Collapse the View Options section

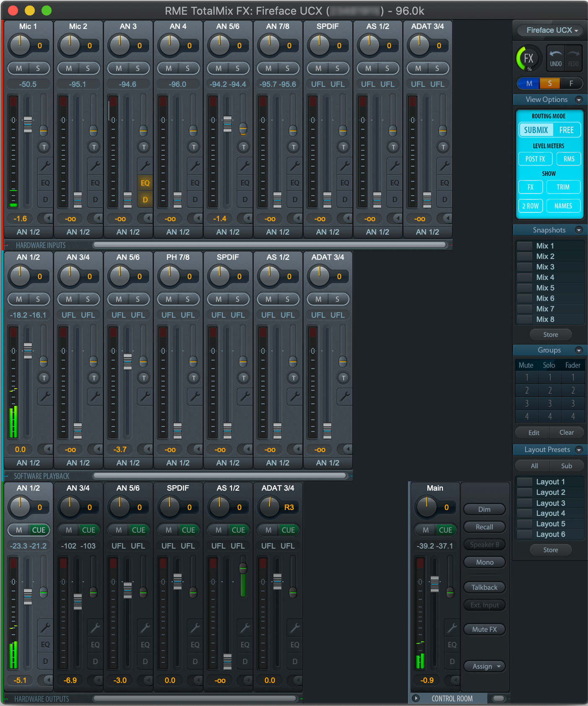pos(579,99)
